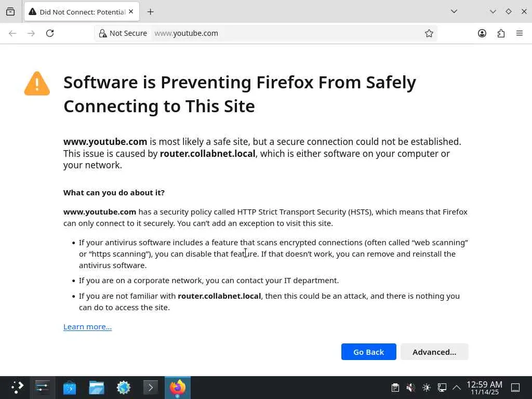Image resolution: width=532 pixels, height=399 pixels.
Task: Click the Go Back button
Action: 368,352
